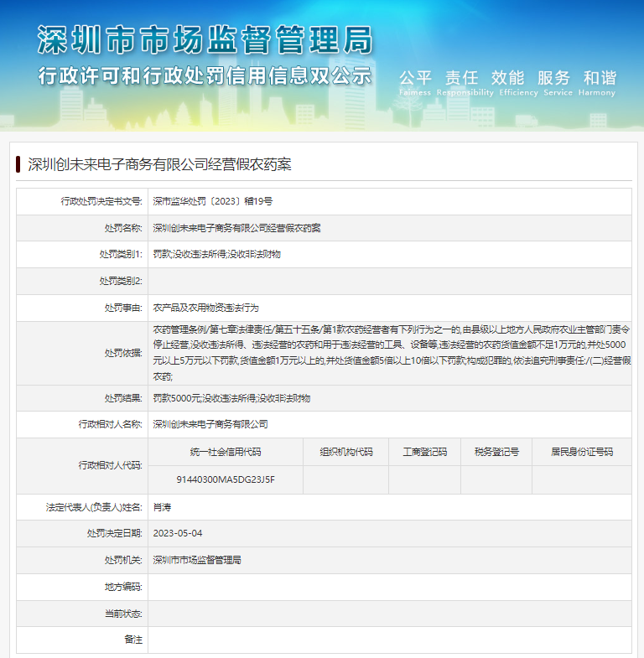644x658 pixels.
Task: Click decision date 2023-05-04
Action: [178, 533]
